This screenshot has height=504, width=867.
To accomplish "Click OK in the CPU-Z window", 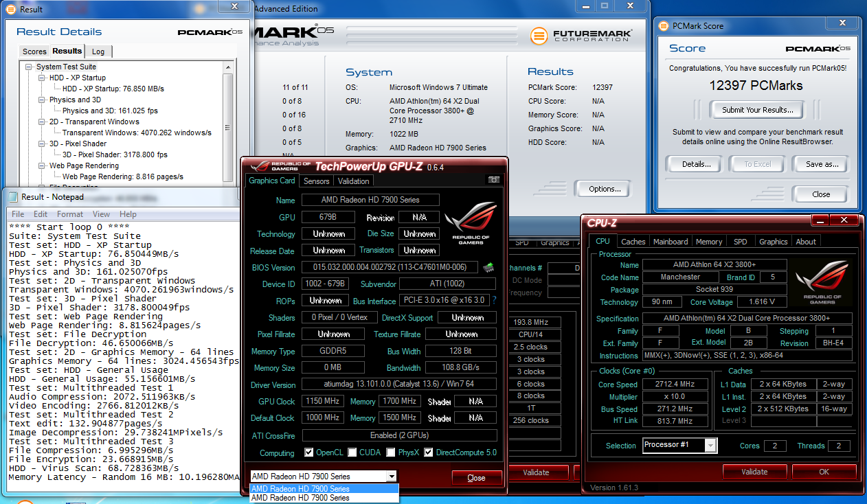I will pos(824,472).
